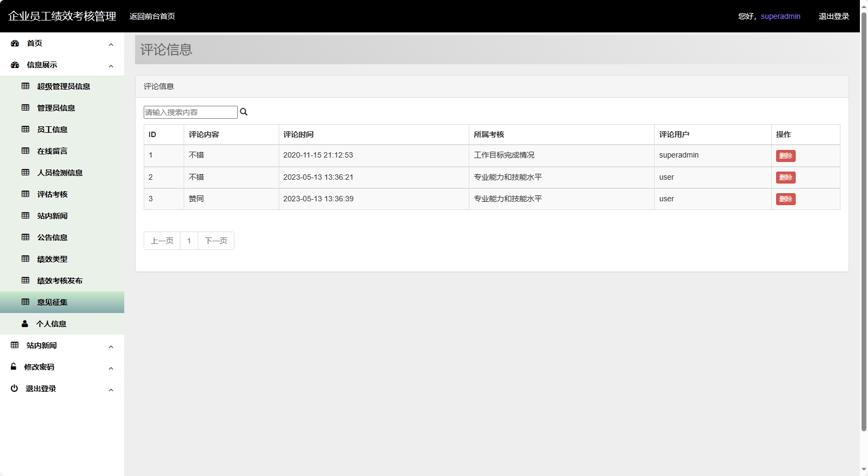The height and width of the screenshot is (476, 868).
Task: Click 专业能力和技能水平 in row 3
Action: click(508, 199)
